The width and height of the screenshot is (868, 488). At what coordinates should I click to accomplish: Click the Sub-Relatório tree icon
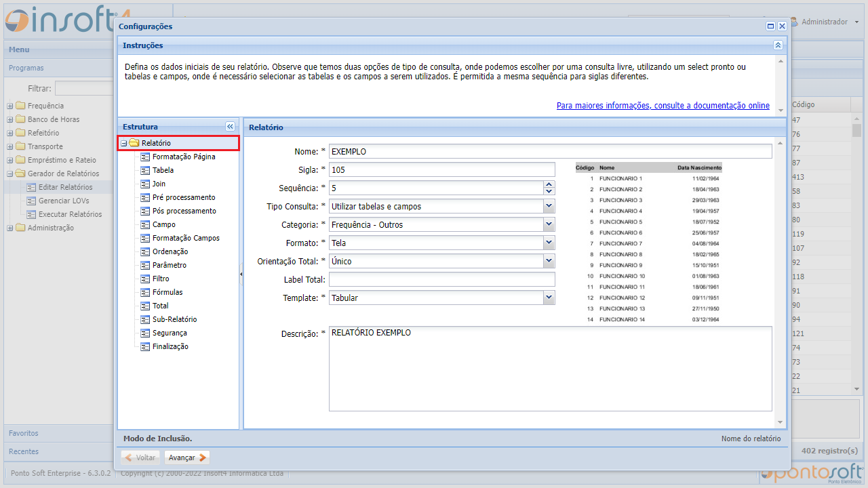(x=145, y=319)
